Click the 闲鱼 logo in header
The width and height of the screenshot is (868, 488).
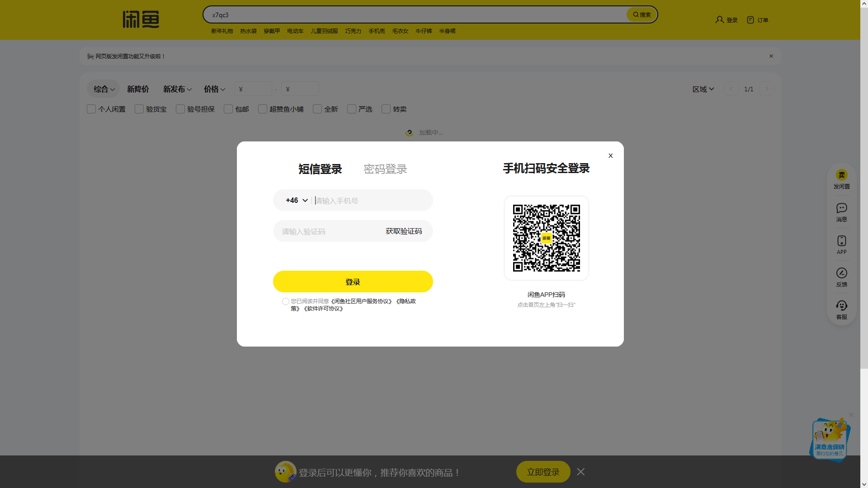pos(141,19)
